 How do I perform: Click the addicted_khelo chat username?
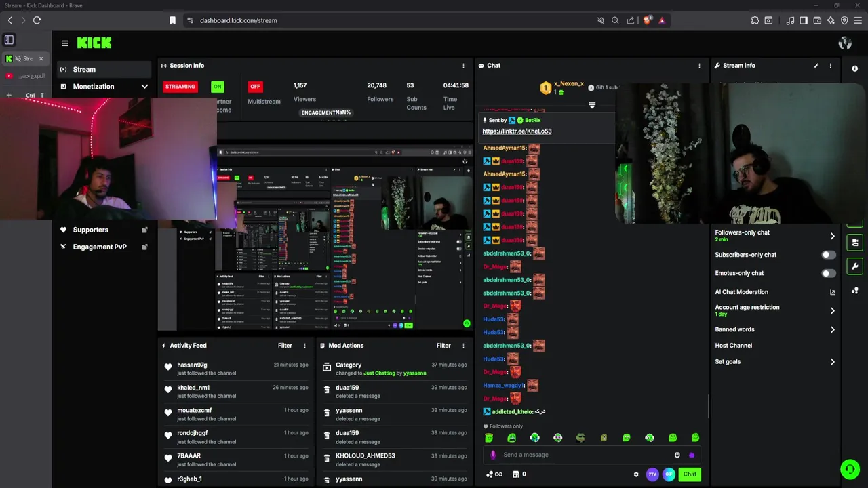coord(512,411)
